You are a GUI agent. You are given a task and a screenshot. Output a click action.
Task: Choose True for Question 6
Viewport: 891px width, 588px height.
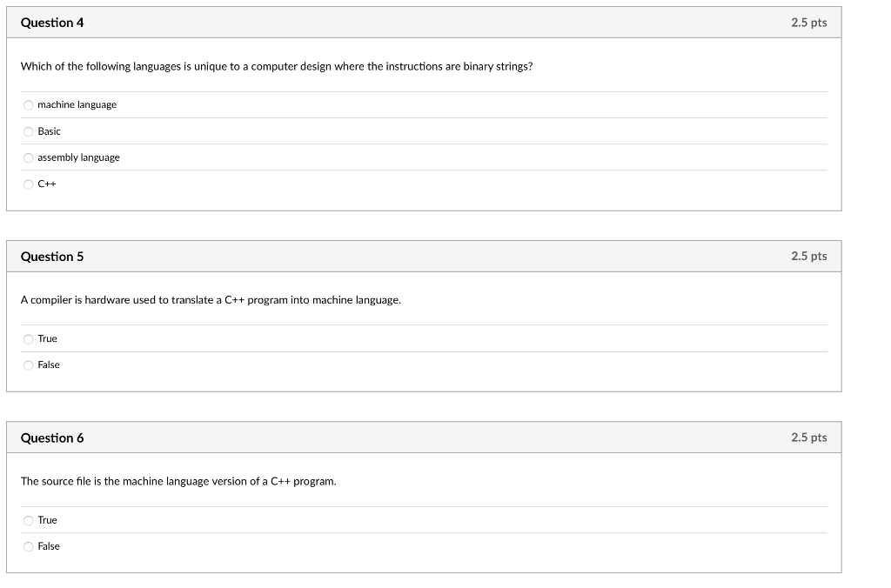(x=28, y=519)
